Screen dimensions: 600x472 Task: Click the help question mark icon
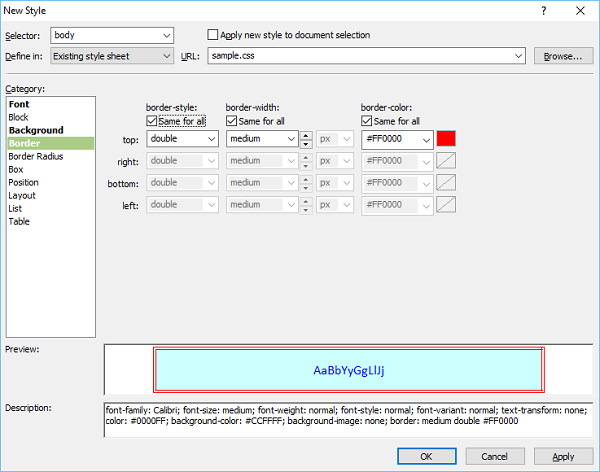543,10
